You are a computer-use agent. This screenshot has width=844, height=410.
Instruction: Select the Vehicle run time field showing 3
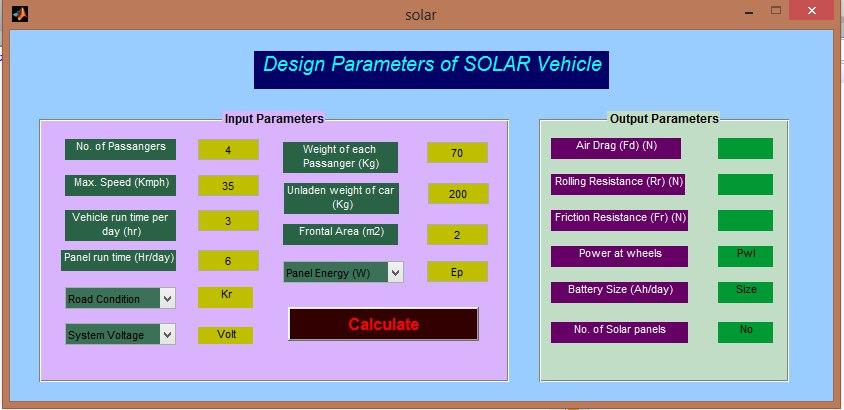pos(228,221)
